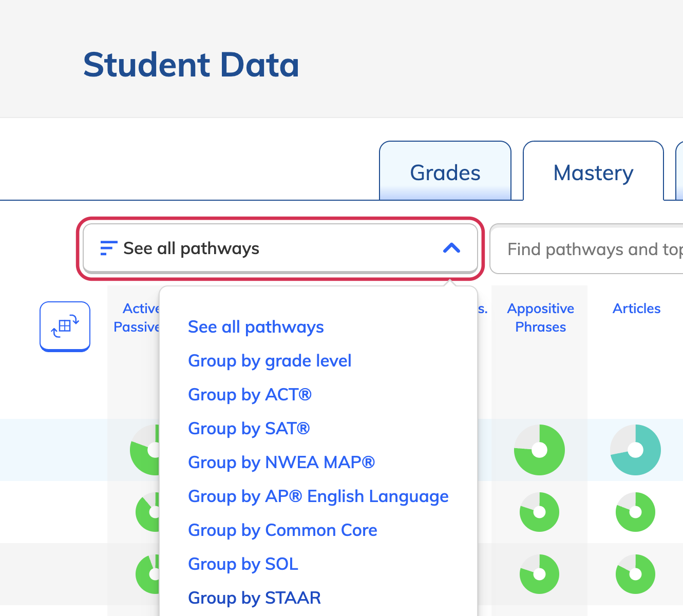Open the Articles column heading link
Image resolution: width=683 pixels, height=616 pixels.
636,309
